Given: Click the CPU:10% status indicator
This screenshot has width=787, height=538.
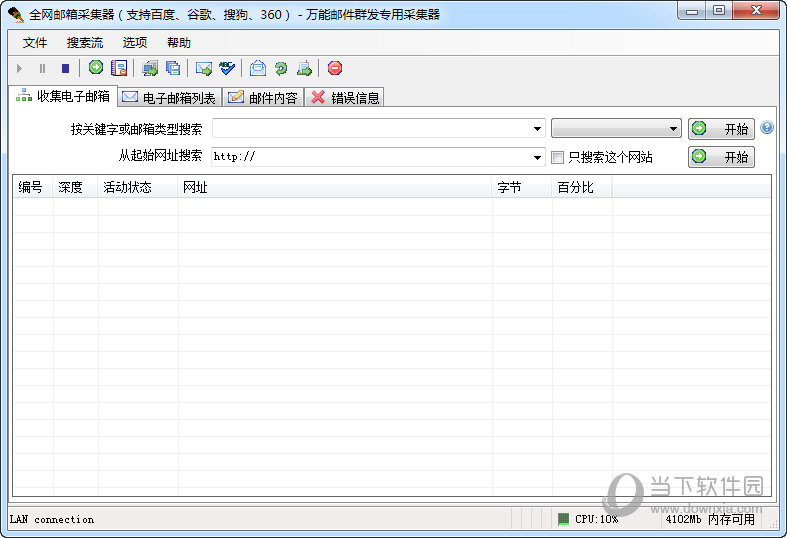Looking at the screenshot, I should (588, 519).
